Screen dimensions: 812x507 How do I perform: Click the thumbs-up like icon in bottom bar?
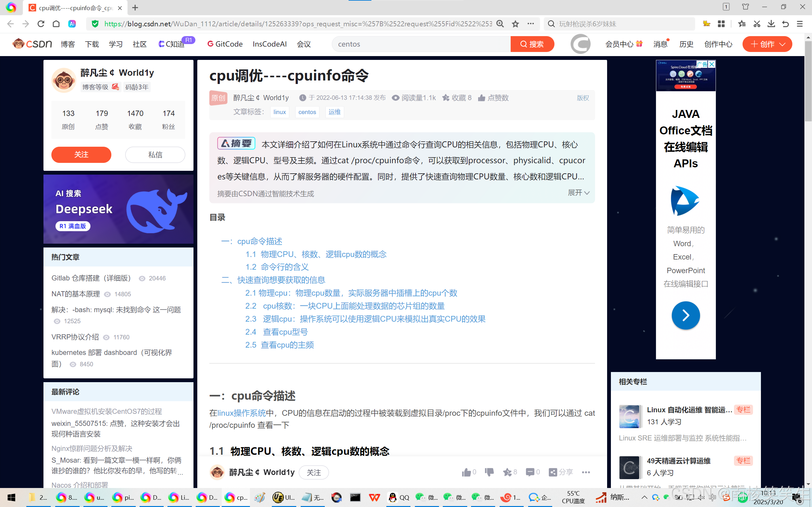pos(466,472)
